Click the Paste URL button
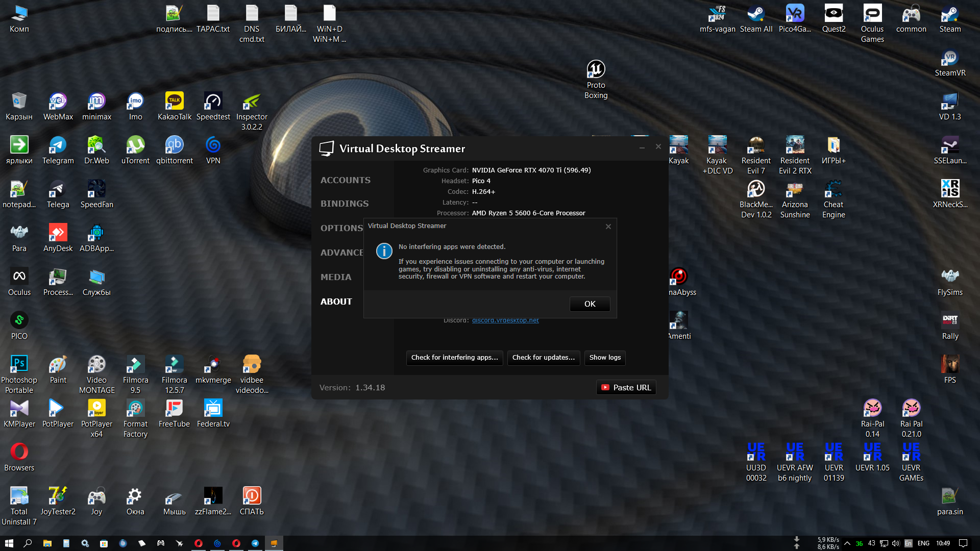The height and width of the screenshot is (551, 980). (x=626, y=388)
